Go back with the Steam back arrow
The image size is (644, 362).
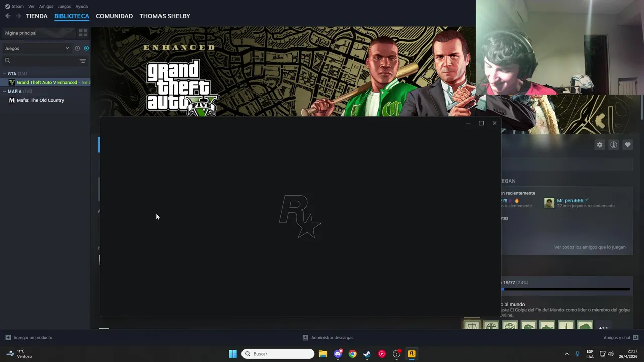point(8,16)
